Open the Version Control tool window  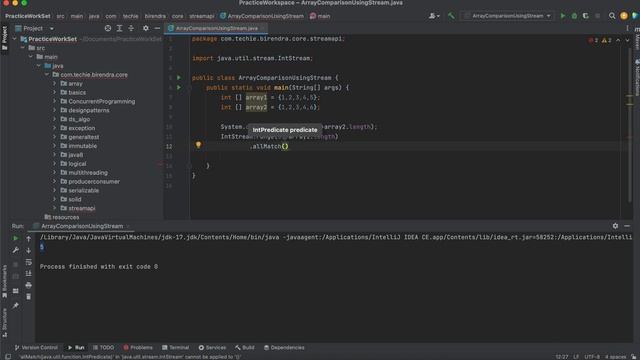(36, 348)
